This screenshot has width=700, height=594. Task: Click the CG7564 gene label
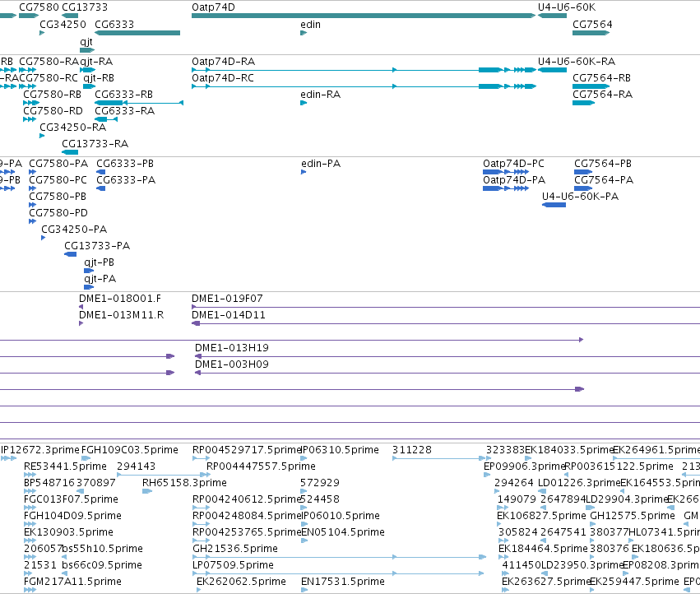click(592, 25)
